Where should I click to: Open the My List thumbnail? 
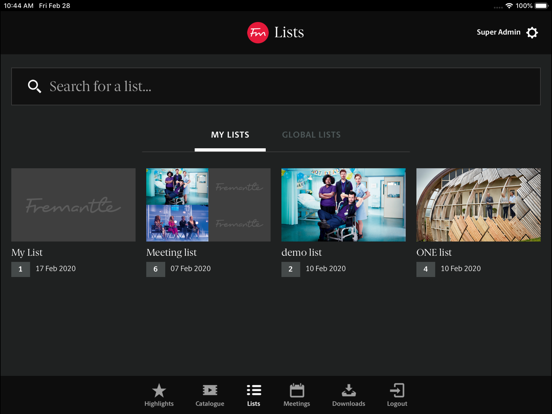point(73,205)
